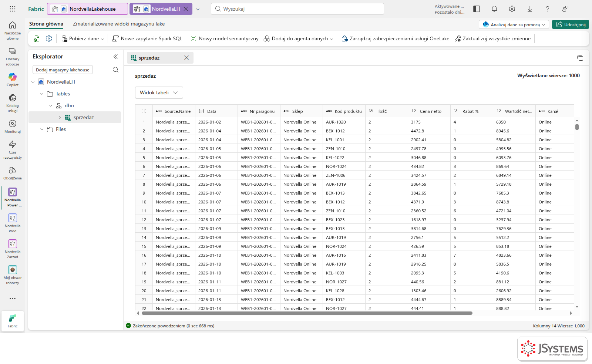Open Obciążenia in the sidebar
This screenshot has height=364, width=592.
(x=13, y=173)
